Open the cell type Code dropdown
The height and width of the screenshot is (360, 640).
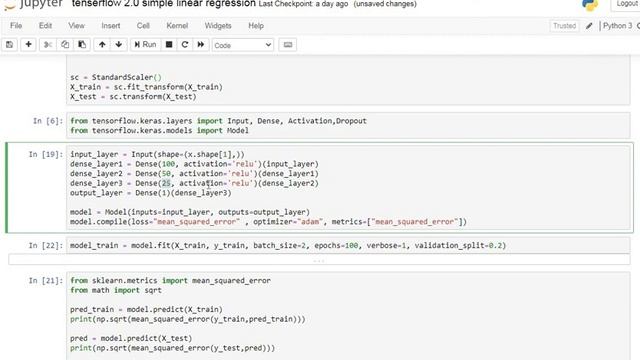[242, 45]
